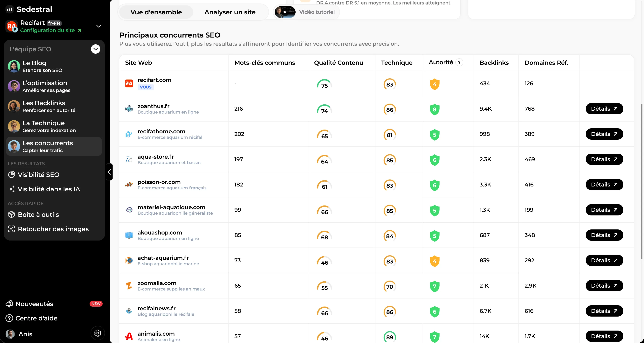Open Retoucher des images tool
The height and width of the screenshot is (343, 644).
coord(48,229)
